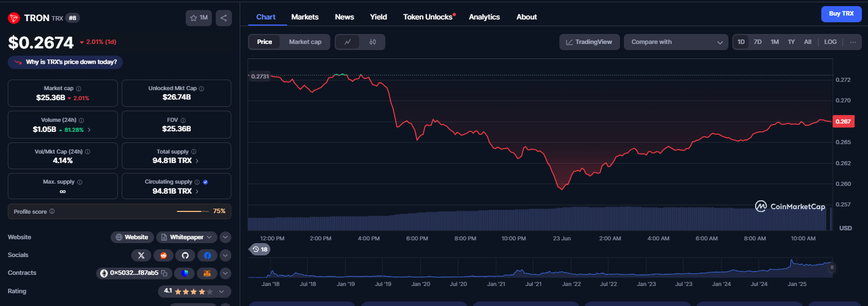
Task: Open the Reddit social link
Action: point(163,255)
